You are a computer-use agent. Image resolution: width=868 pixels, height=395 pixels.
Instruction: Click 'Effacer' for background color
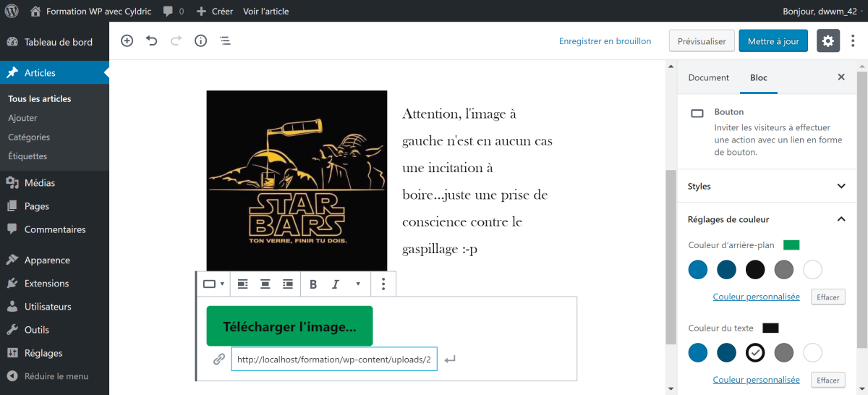828,297
